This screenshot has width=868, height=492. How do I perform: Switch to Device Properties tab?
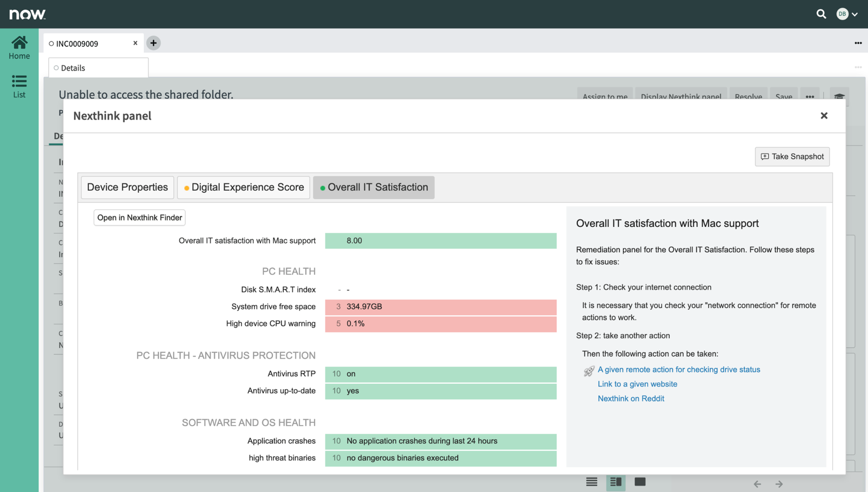[128, 188]
